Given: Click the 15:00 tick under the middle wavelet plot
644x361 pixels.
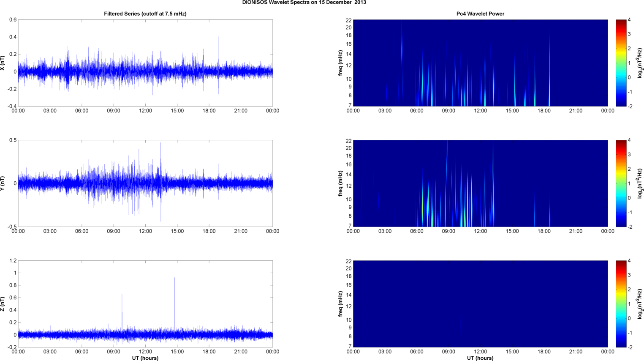Looking at the screenshot, I should (512, 231).
